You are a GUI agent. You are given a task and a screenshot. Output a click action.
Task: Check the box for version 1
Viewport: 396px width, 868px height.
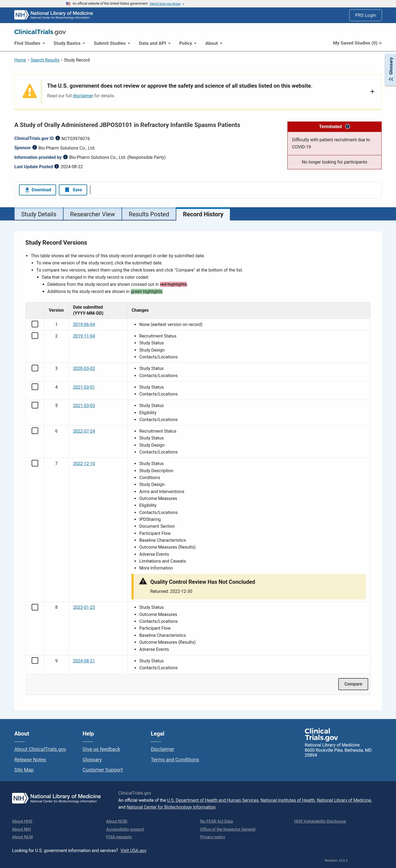tap(35, 324)
